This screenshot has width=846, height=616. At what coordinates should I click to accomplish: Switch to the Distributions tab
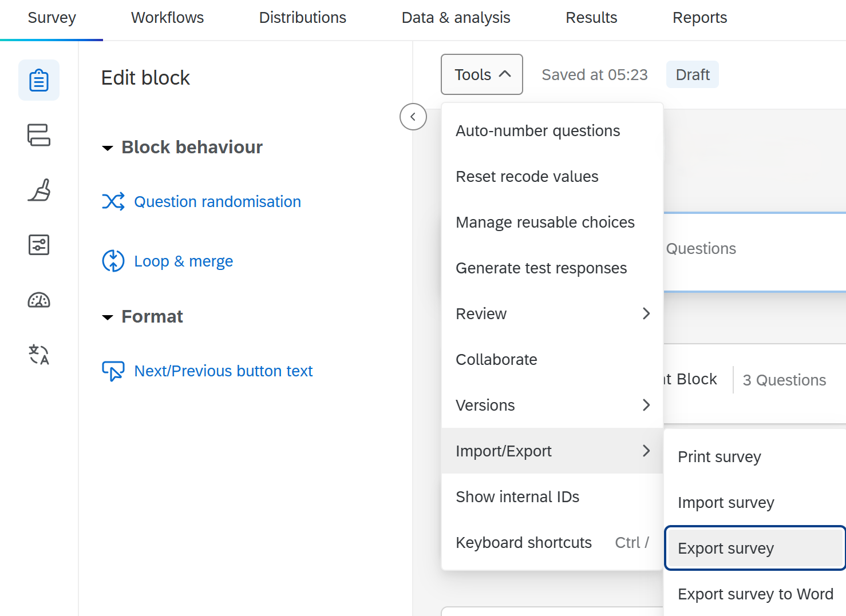pos(303,18)
